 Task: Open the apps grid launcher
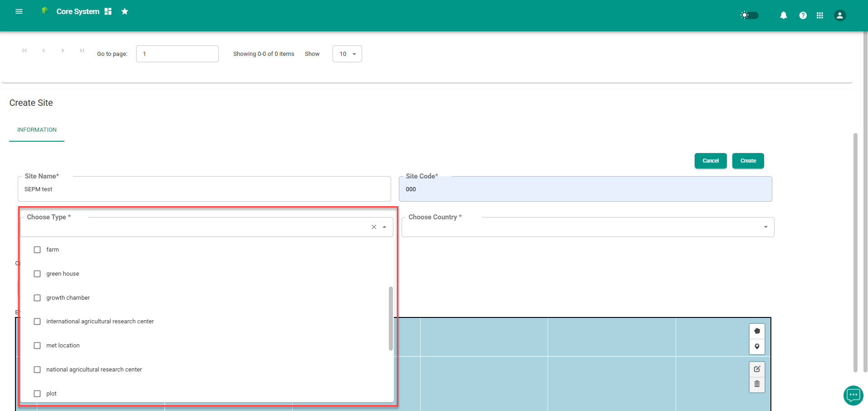click(819, 15)
